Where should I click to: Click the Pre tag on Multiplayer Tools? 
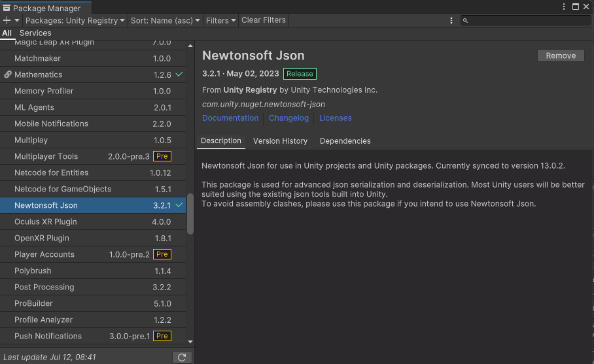[x=162, y=156]
